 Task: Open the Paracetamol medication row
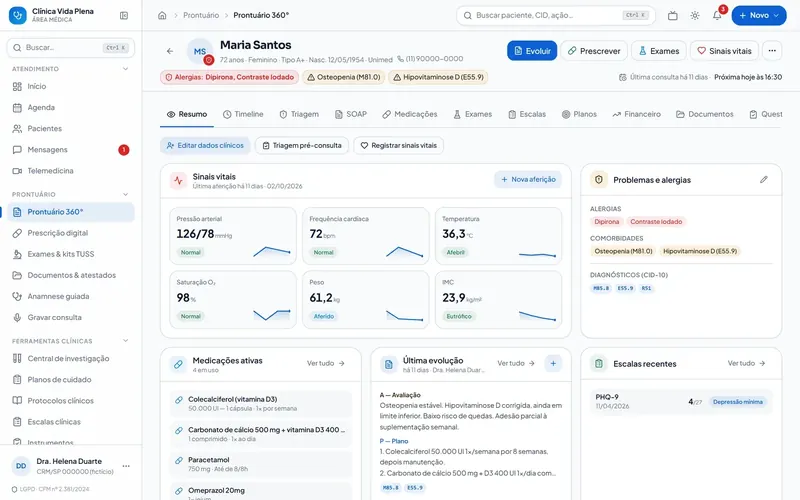(261, 464)
